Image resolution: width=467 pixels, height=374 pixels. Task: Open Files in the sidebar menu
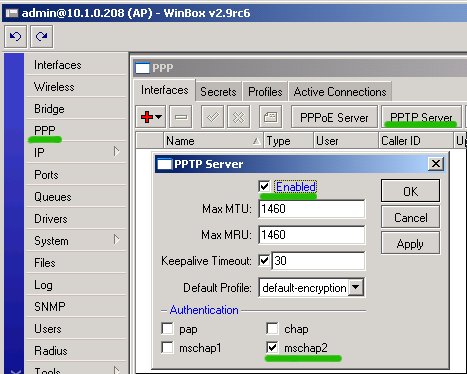(76, 263)
